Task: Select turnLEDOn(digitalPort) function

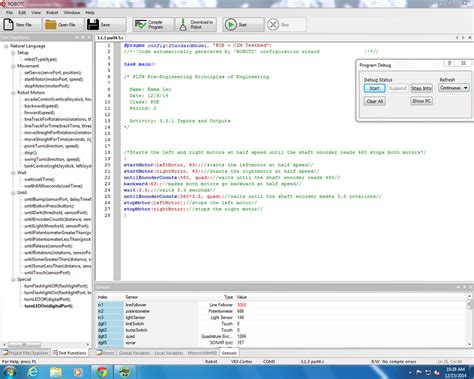Action: [49, 306]
